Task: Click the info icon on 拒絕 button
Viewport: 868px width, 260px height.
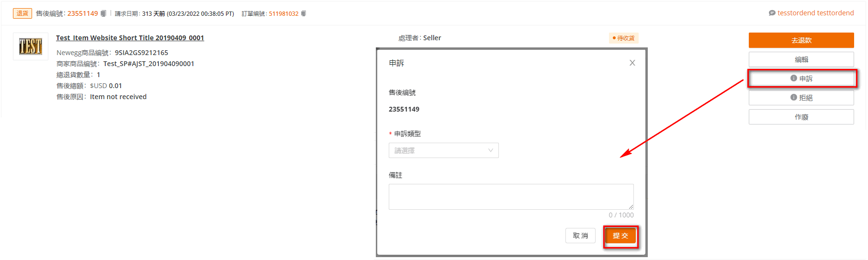Action: (x=793, y=97)
